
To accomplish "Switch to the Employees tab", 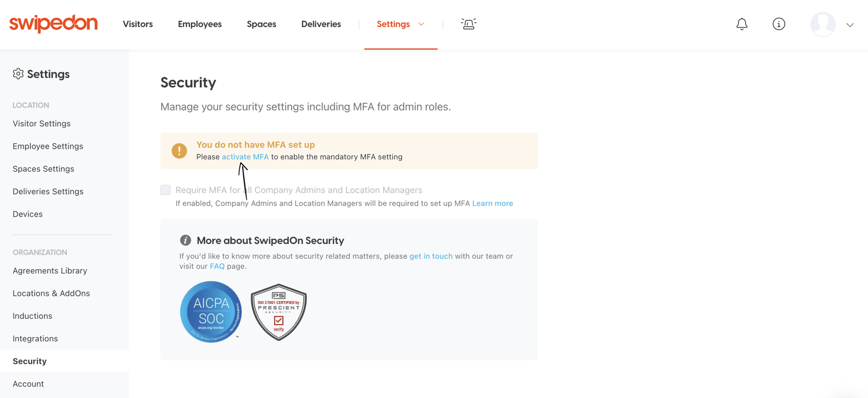I will 199,24.
